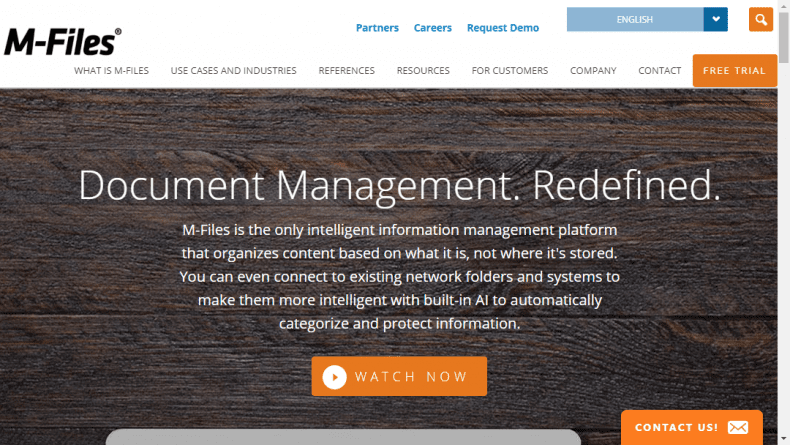Viewport: 790px width, 445px height.
Task: Follow the Request Demo link
Action: pos(503,28)
